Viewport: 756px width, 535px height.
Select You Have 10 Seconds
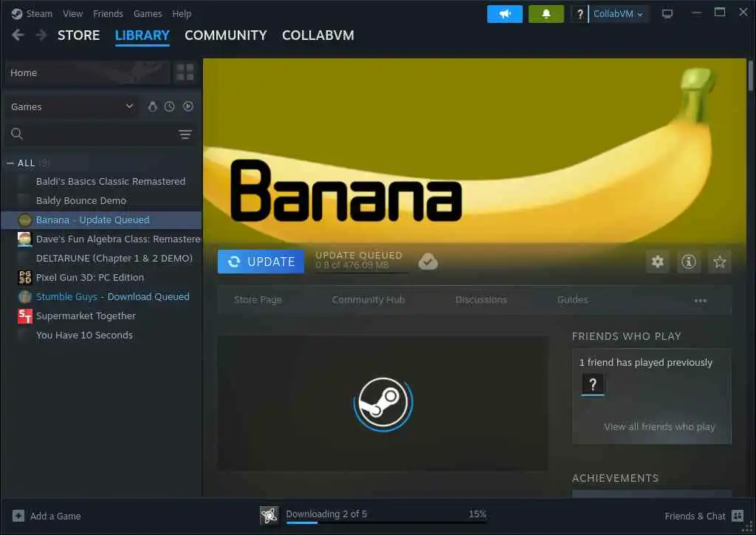click(84, 335)
